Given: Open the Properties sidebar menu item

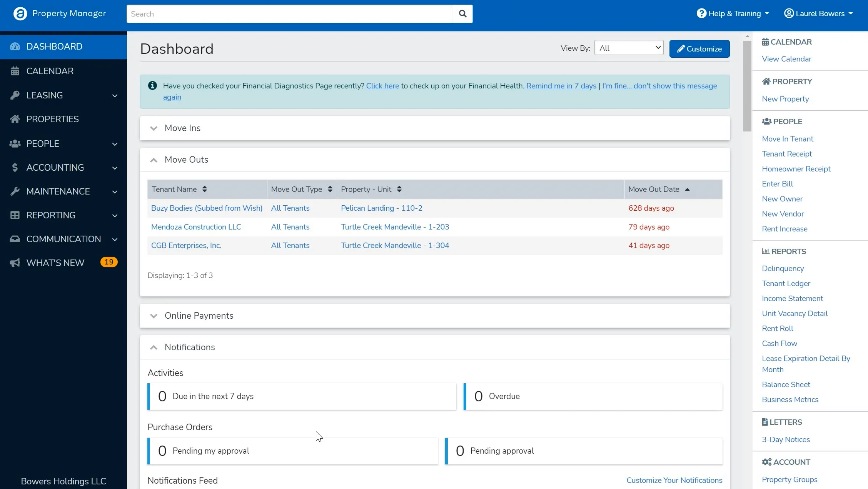Looking at the screenshot, I should 52,119.
